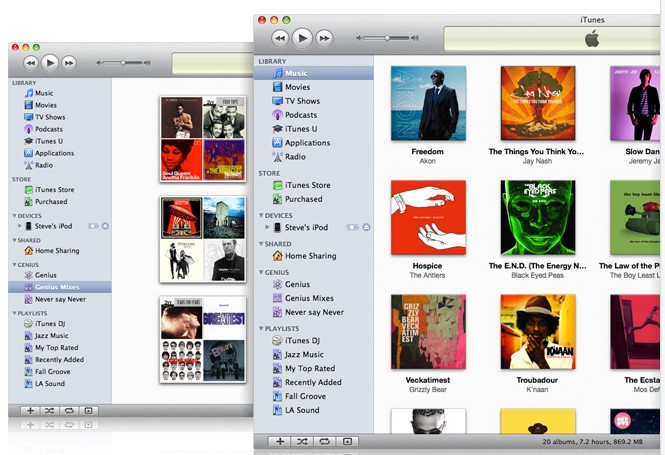Click rewind button in the back iTunes window

tap(31, 63)
